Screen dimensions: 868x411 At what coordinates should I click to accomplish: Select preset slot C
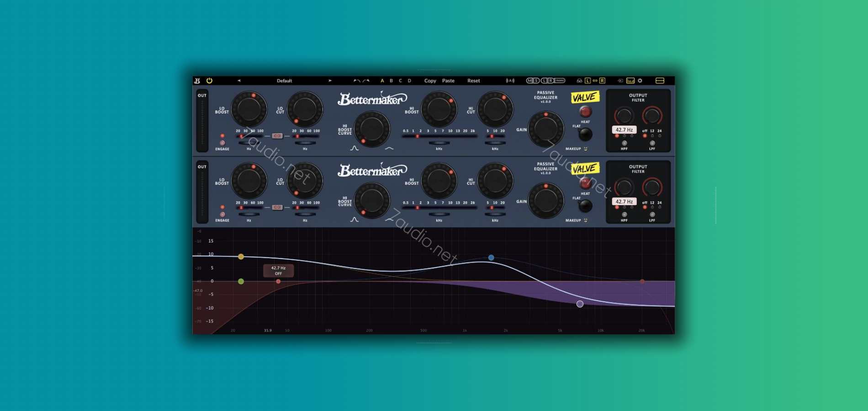pyautogui.click(x=400, y=80)
